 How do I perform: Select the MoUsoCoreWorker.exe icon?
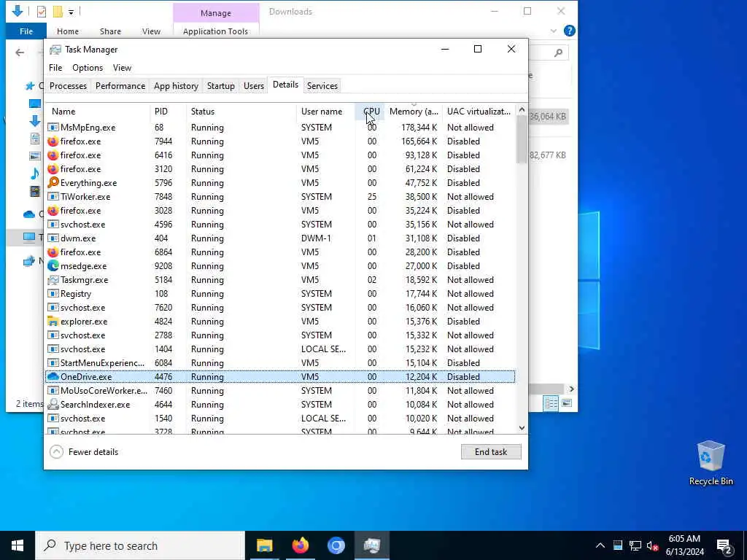53,391
